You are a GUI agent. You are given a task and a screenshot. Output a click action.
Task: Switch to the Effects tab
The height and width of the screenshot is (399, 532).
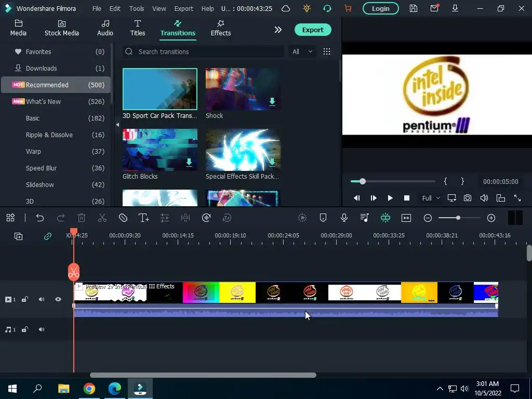220,28
